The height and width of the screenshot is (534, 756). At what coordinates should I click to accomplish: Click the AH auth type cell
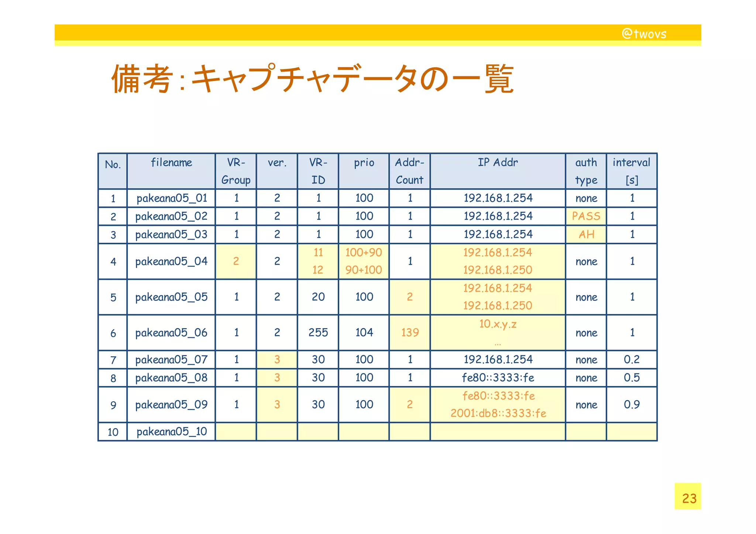(x=586, y=234)
